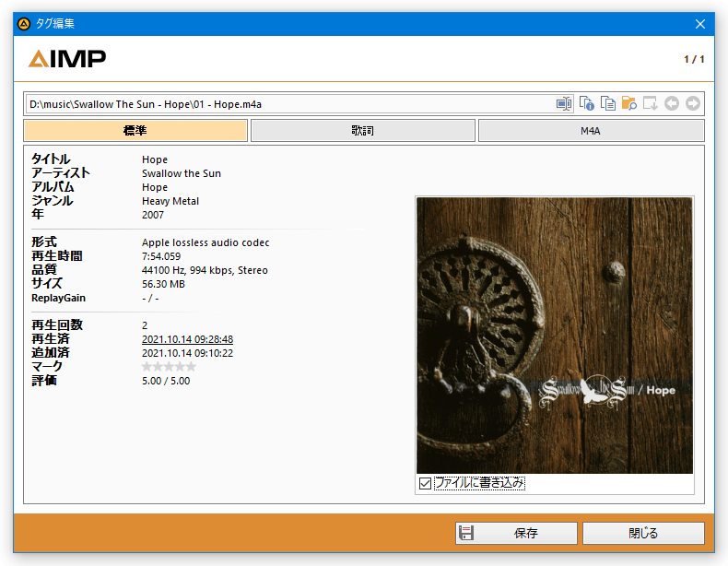Click the year value '2007'
The width and height of the screenshot is (728, 566).
153,215
